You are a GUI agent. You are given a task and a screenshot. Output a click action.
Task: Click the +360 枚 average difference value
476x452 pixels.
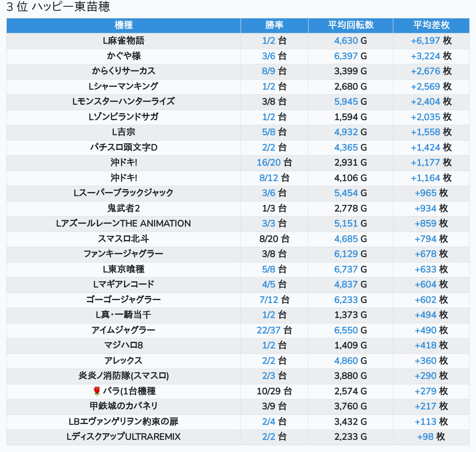click(431, 361)
